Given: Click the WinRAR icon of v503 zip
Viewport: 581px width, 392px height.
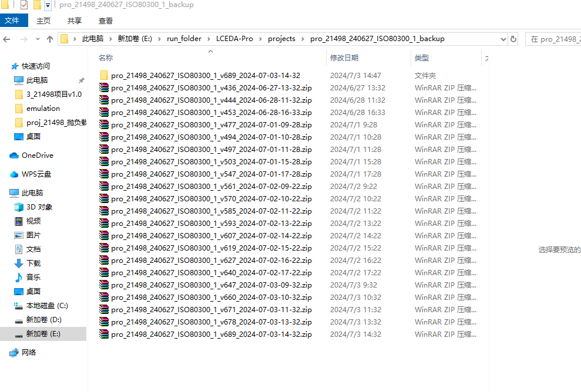Looking at the screenshot, I should [104, 162].
